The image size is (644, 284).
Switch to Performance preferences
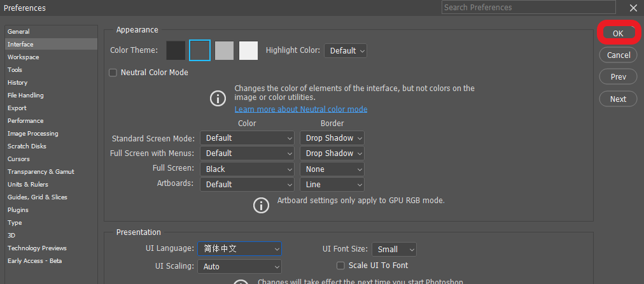click(x=52, y=121)
